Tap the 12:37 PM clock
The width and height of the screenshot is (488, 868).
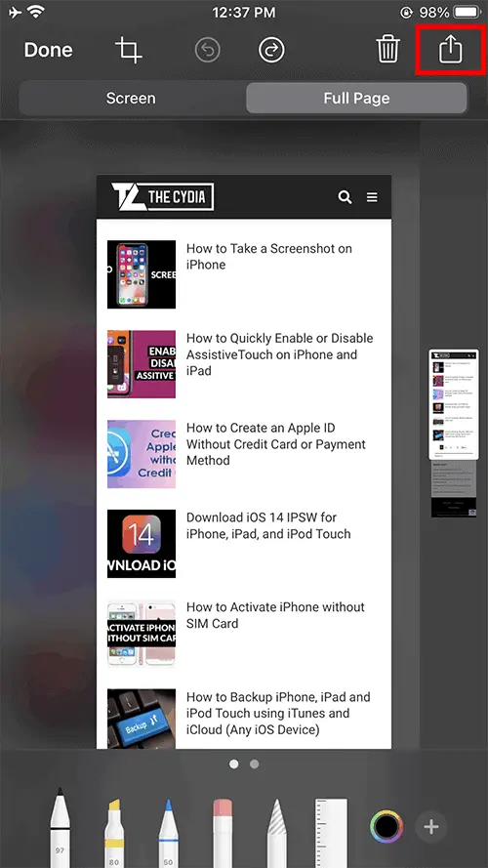click(244, 12)
